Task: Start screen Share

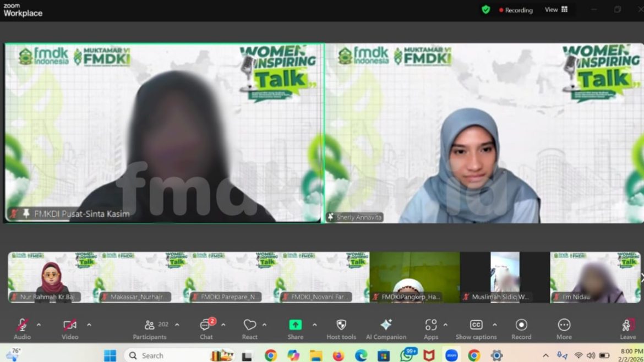Action: pyautogui.click(x=295, y=325)
